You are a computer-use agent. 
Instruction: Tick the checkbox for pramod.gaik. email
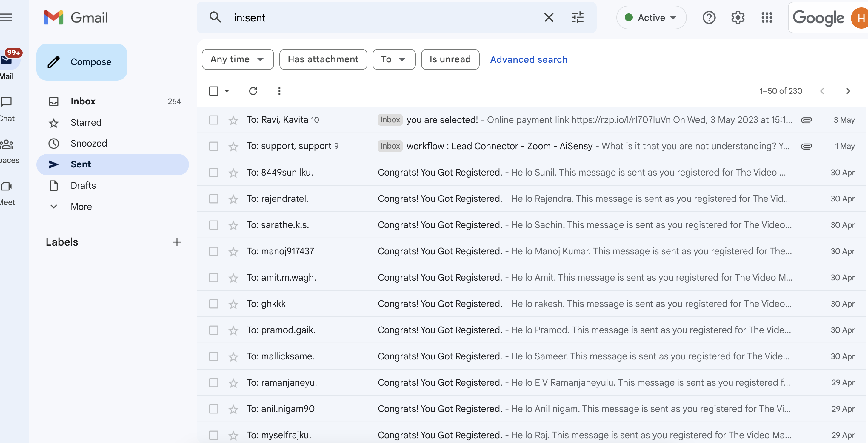214,330
